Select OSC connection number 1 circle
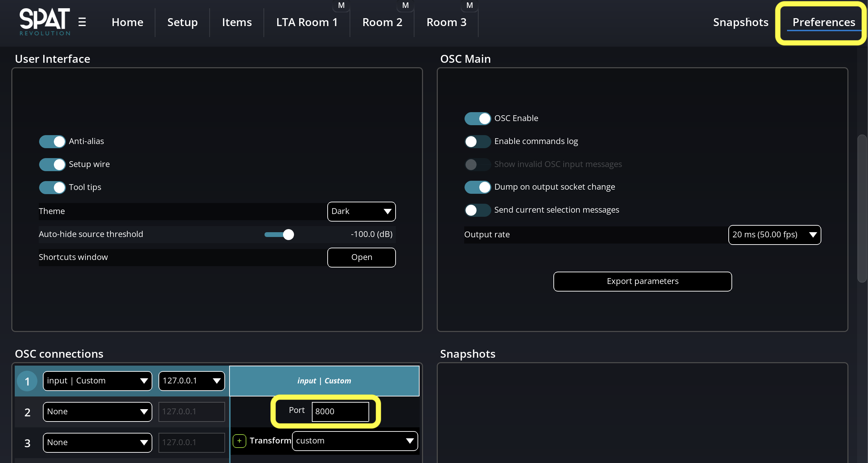868x463 pixels. click(x=27, y=381)
